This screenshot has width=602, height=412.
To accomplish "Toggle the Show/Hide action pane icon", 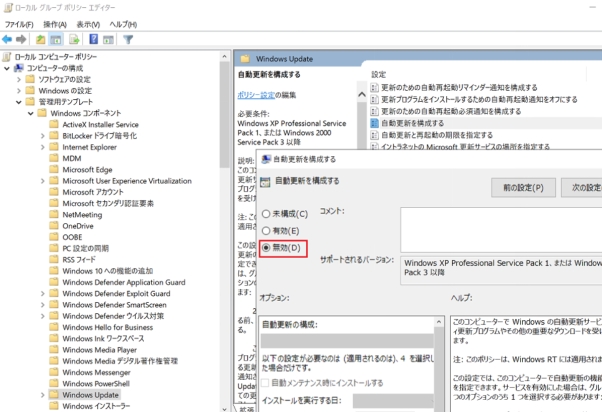I will point(108,39).
